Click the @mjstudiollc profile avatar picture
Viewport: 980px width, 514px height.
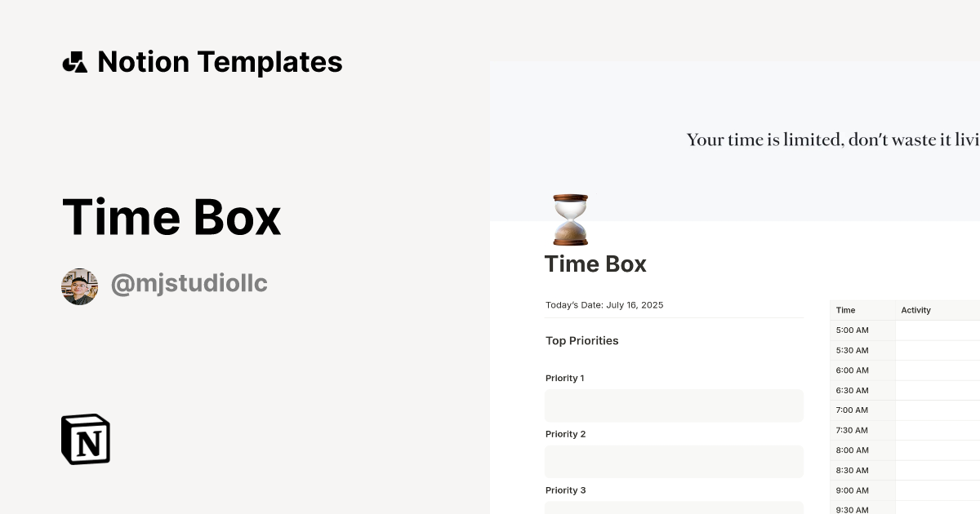tap(79, 286)
